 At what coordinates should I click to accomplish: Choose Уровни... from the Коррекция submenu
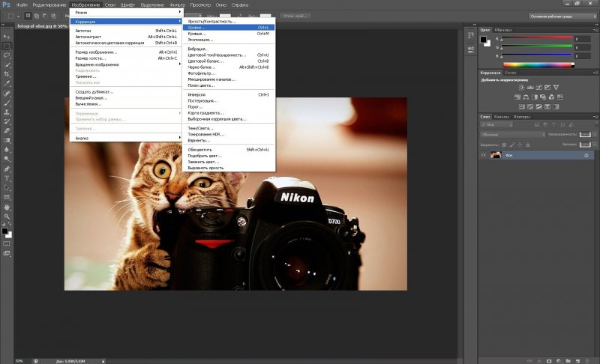[229, 28]
